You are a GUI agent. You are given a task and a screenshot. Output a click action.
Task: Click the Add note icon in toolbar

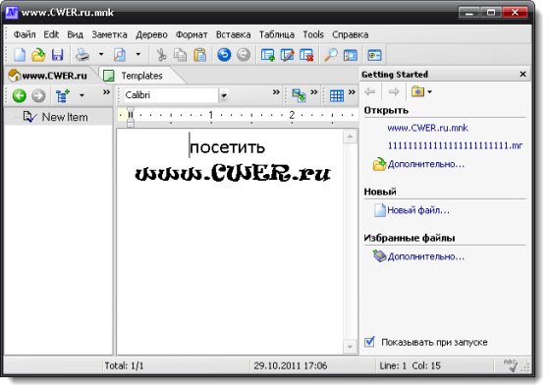(x=268, y=55)
